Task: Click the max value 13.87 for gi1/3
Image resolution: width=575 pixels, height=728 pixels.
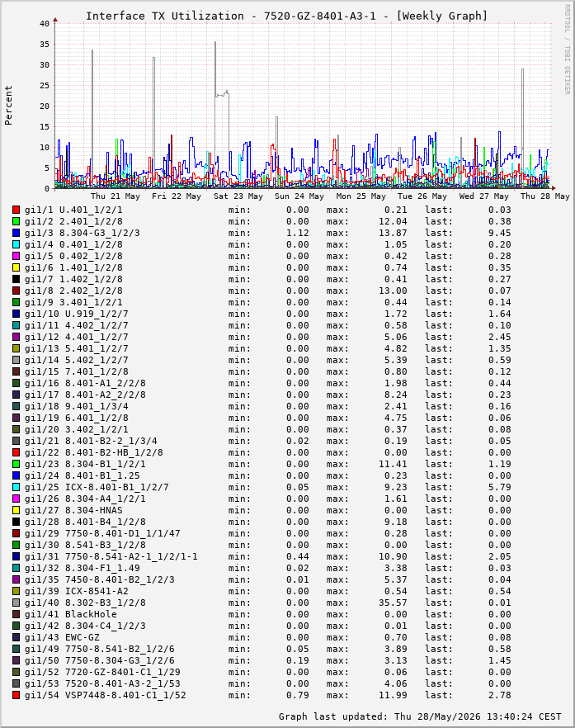Action: pyautogui.click(x=393, y=233)
